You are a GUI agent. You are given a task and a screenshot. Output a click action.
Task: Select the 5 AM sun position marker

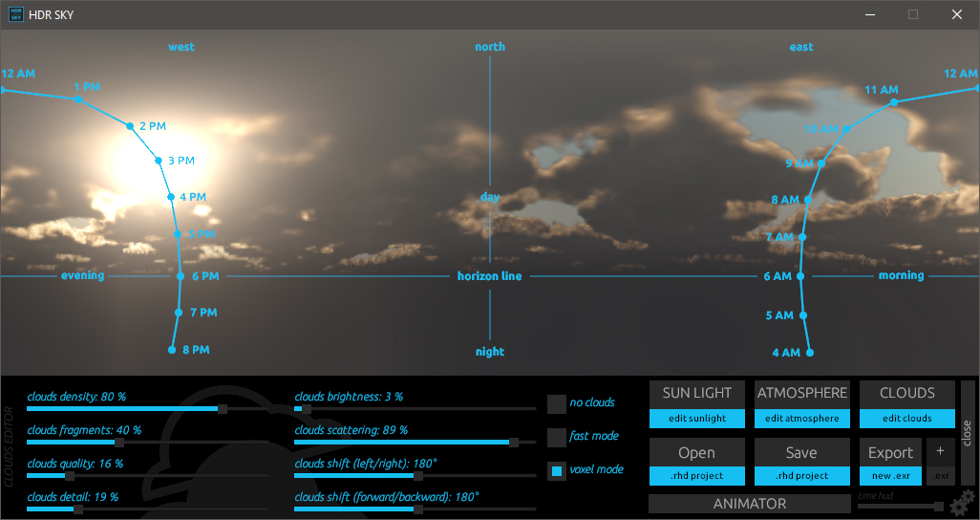[803, 315]
